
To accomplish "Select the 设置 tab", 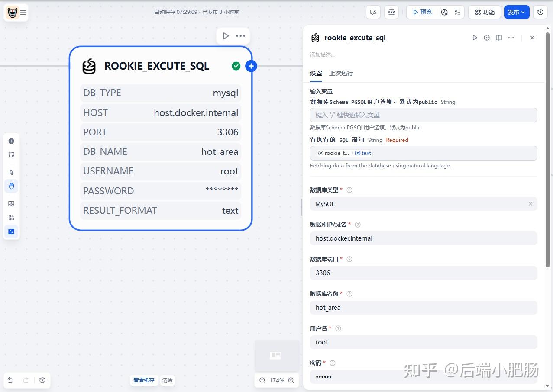I will pyautogui.click(x=316, y=73).
